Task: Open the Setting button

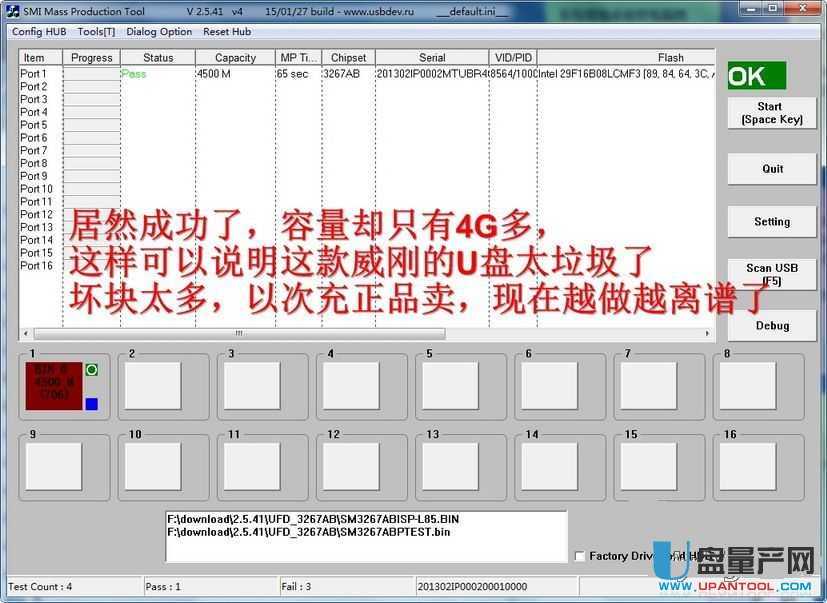Action: pyautogui.click(x=772, y=222)
